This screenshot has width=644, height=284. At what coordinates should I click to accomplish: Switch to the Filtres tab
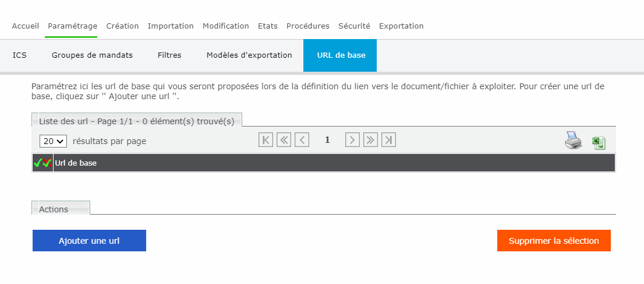coord(169,55)
